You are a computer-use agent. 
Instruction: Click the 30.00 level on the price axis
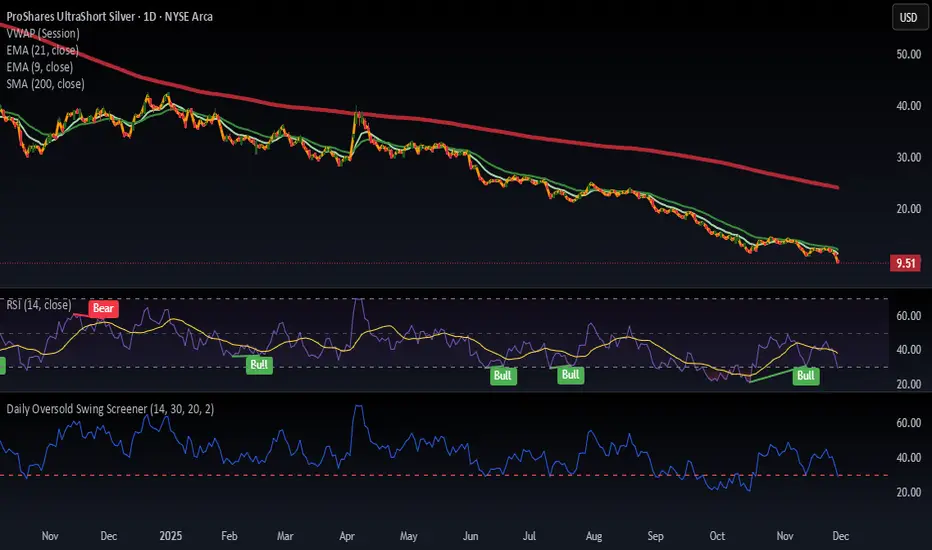[x=907, y=158]
